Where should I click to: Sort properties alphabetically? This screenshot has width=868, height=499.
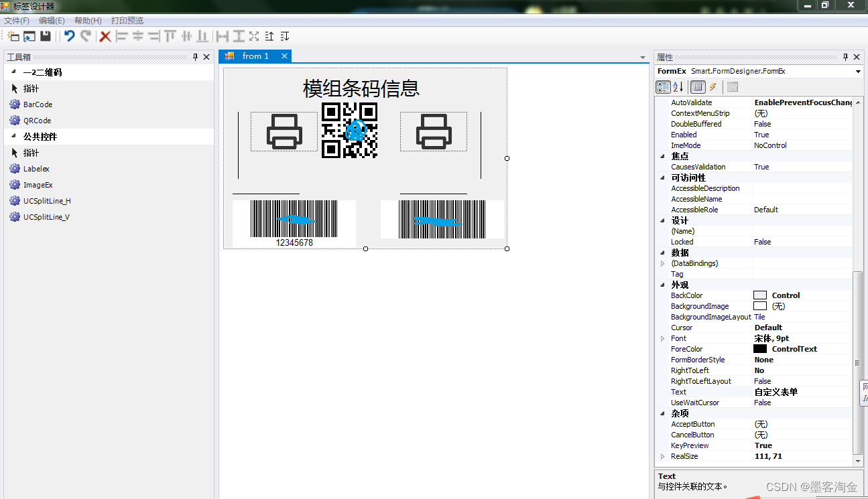coord(678,87)
